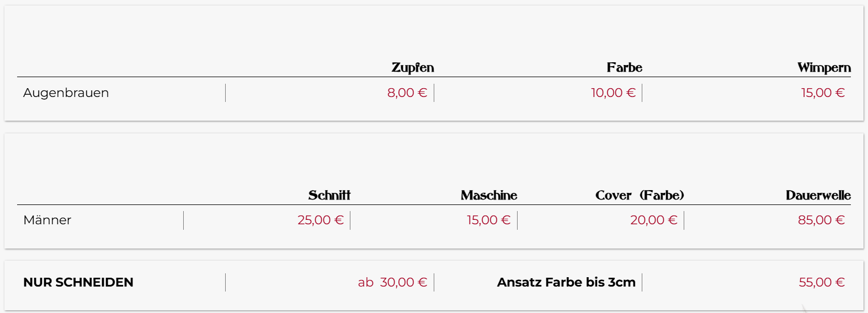The width and height of the screenshot is (868, 313).
Task: Select the Maschine column header
Action: 489,195
